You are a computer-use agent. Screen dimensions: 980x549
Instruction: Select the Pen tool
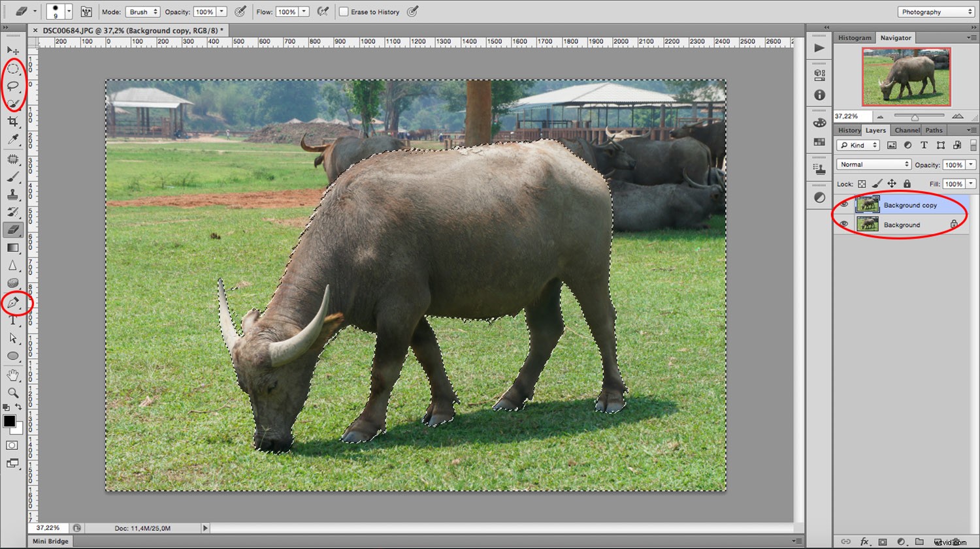coord(13,302)
